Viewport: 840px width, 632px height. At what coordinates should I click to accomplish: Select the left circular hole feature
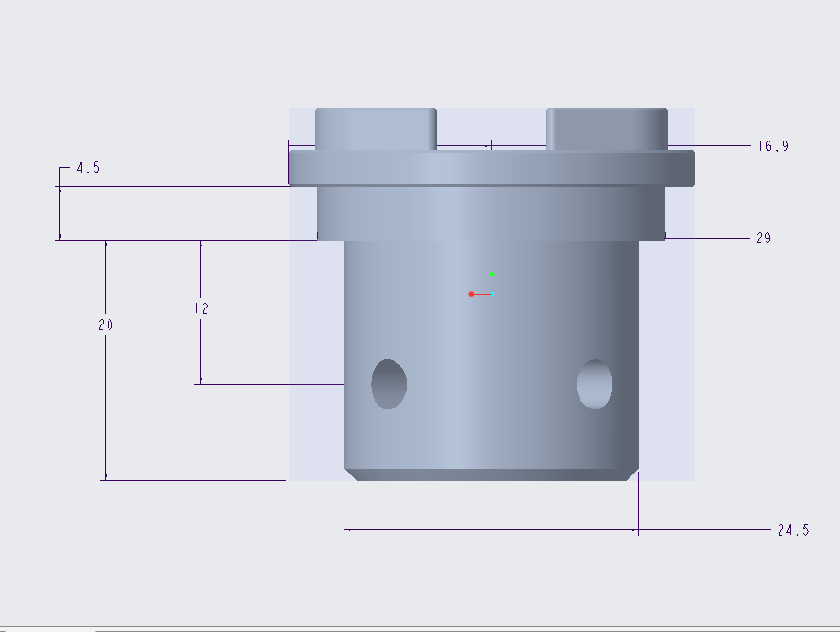tap(389, 384)
